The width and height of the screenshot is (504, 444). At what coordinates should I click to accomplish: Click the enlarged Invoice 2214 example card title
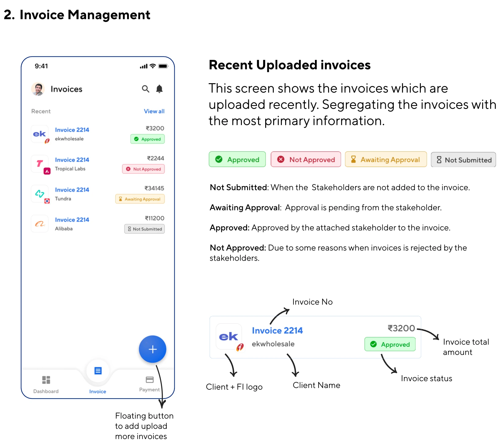[x=277, y=330]
